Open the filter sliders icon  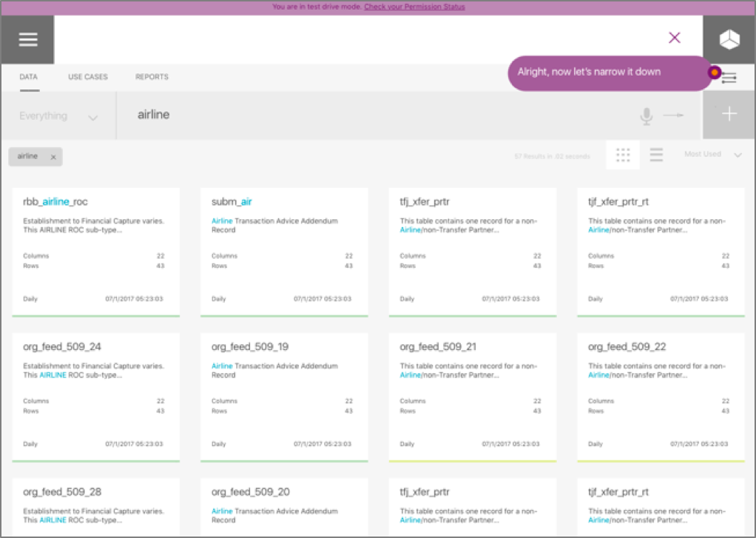coord(729,77)
